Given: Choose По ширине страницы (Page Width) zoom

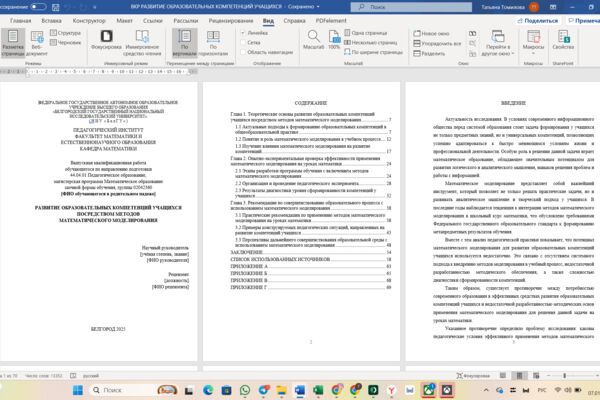Looking at the screenshot, I should click(373, 52).
